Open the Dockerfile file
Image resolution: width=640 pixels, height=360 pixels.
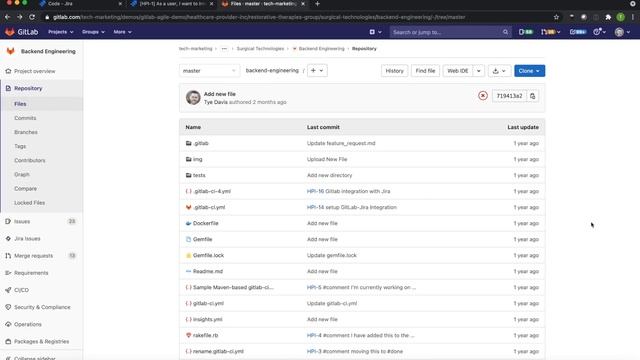(206, 223)
